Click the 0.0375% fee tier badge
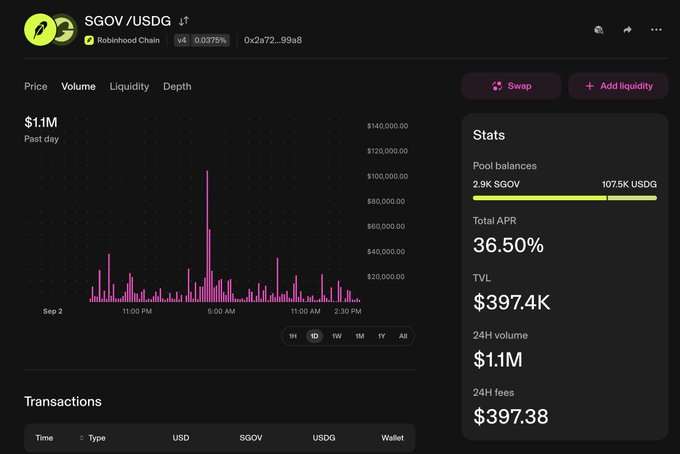 click(210, 40)
